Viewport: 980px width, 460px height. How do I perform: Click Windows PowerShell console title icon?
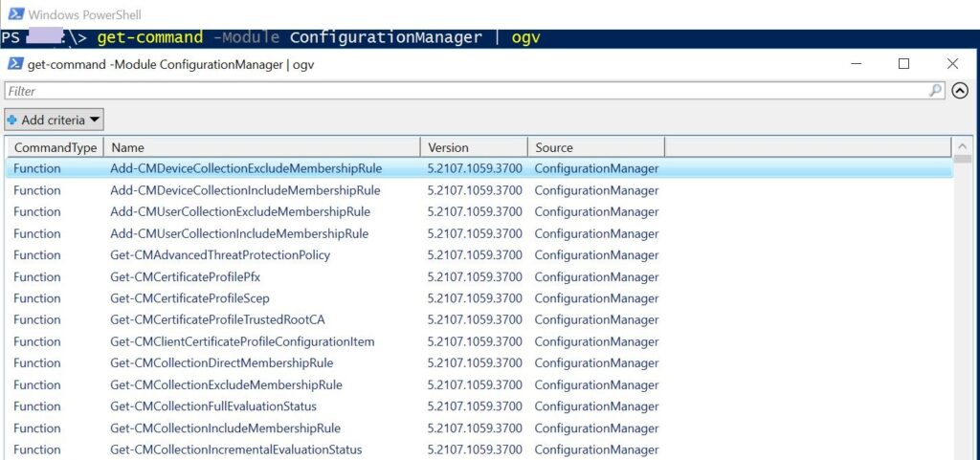pos(16,14)
